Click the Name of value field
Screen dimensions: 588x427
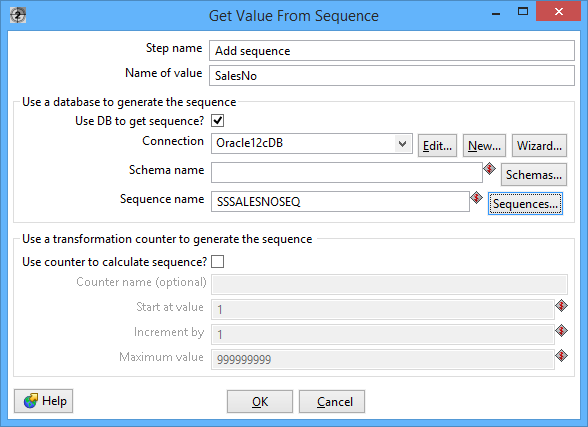392,76
